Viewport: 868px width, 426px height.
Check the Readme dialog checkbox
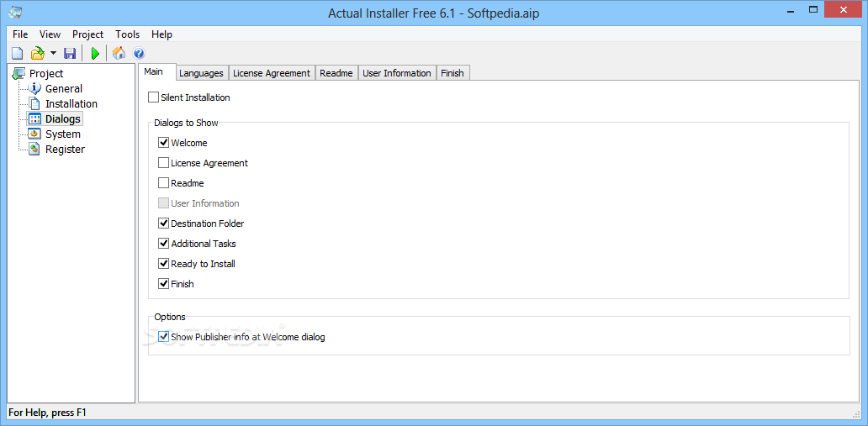[x=163, y=182]
